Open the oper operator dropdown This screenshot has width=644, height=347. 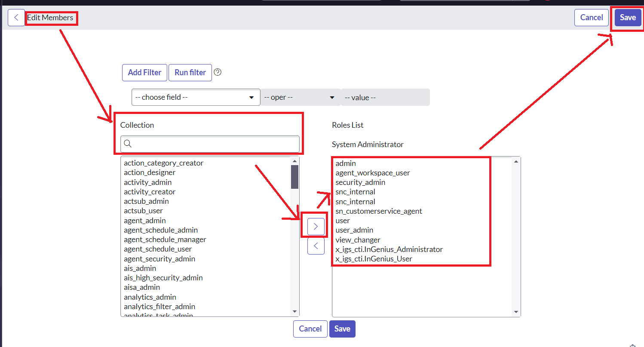point(300,97)
